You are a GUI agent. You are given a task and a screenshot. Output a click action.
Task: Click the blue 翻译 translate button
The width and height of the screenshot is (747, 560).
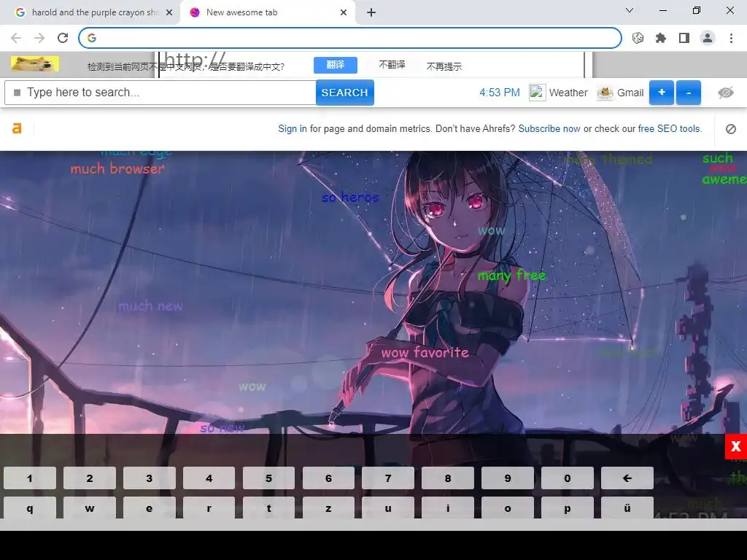[336, 65]
